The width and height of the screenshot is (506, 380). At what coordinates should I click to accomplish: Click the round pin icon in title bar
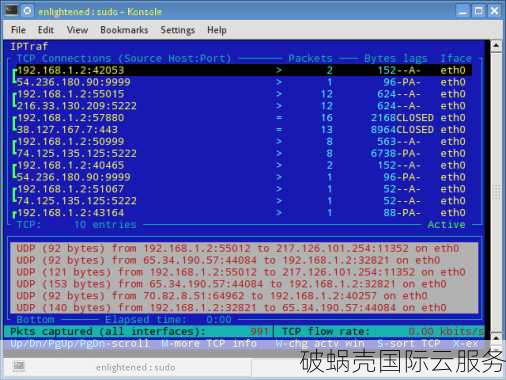pyautogui.click(x=28, y=11)
